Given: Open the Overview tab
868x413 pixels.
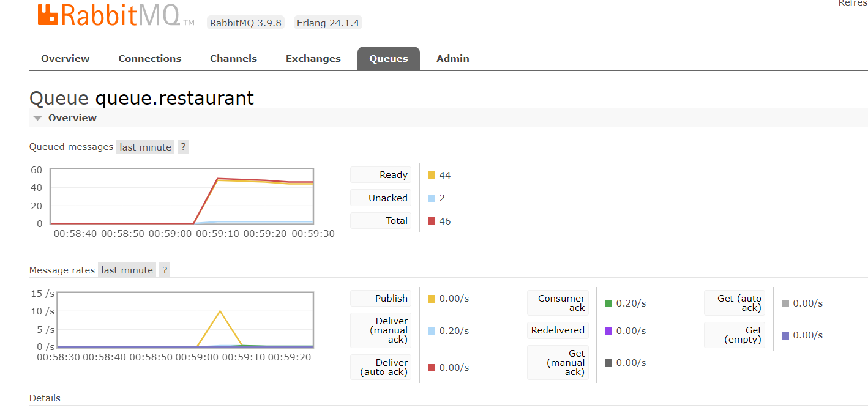Looking at the screenshot, I should pyautogui.click(x=65, y=59).
